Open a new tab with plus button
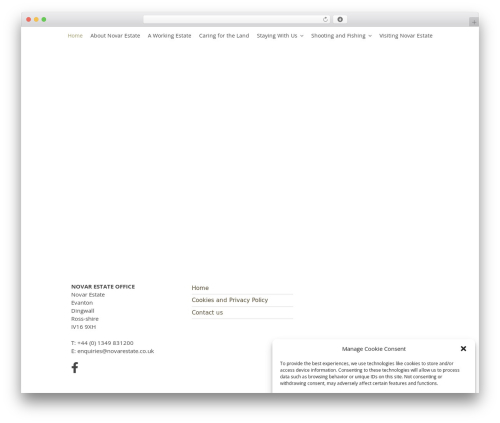500x423 pixels. [474, 22]
